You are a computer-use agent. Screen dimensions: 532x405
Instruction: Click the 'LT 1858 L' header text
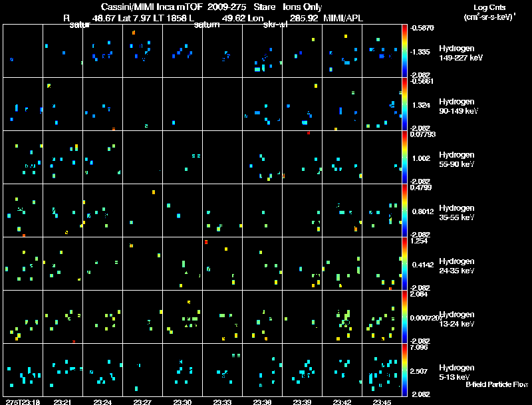coord(174,18)
